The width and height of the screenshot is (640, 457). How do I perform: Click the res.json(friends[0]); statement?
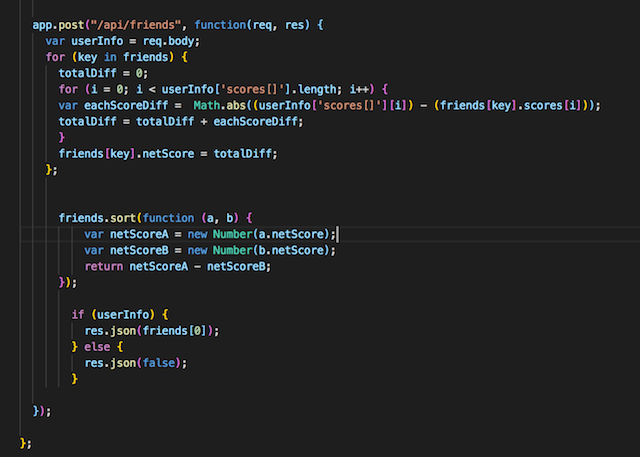(152, 331)
